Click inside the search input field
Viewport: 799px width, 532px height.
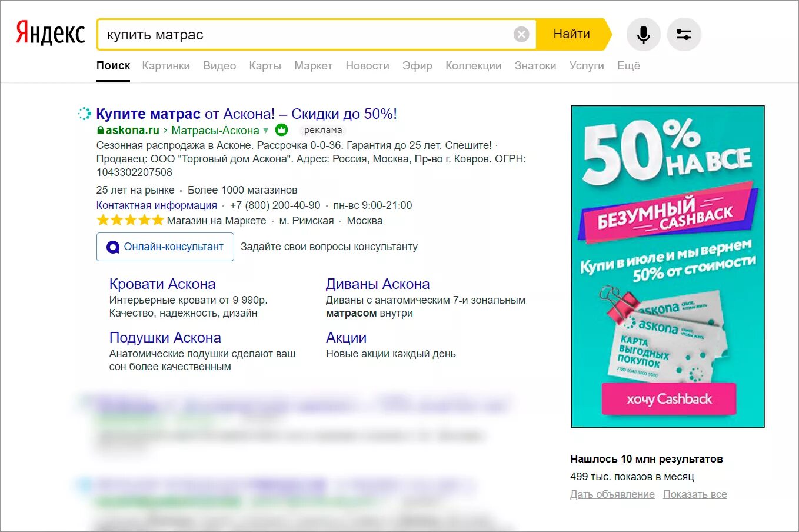pos(265,34)
